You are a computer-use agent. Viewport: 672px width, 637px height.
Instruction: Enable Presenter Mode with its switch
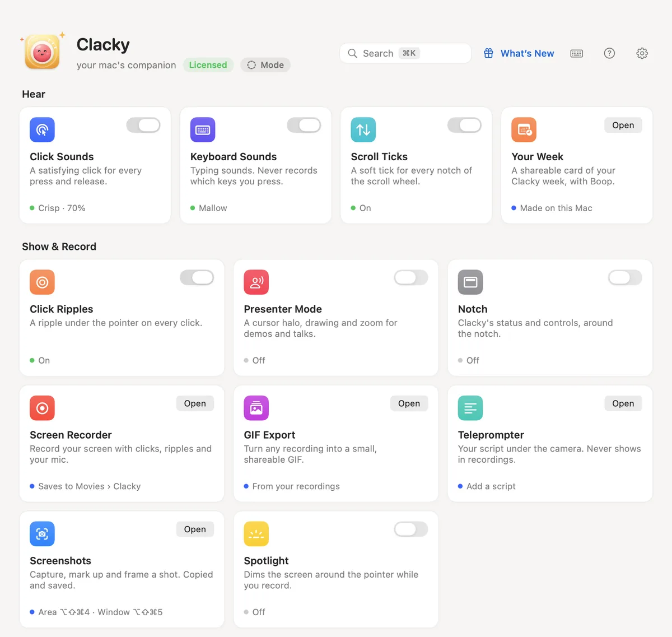[411, 277]
